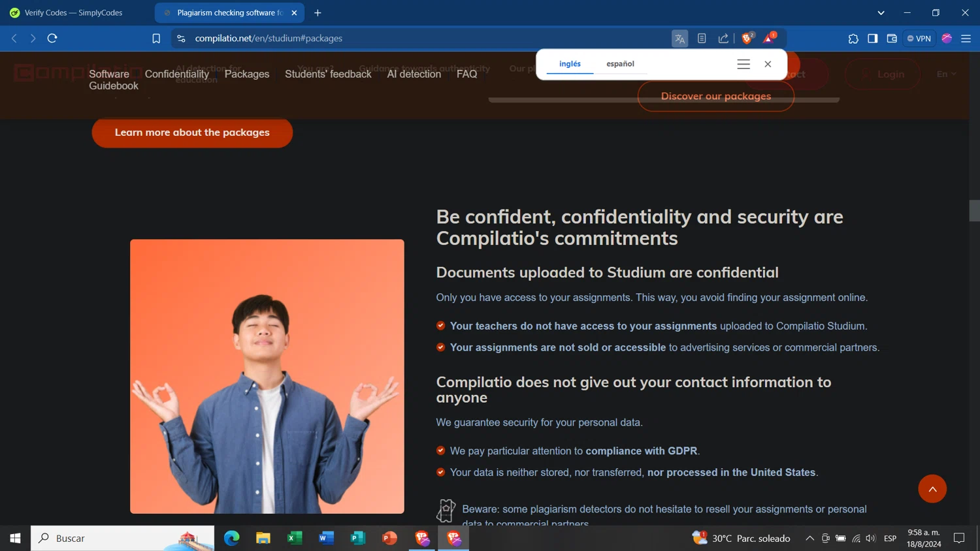Image resolution: width=980 pixels, height=551 pixels.
Task: Click the share page icon
Action: click(723, 39)
